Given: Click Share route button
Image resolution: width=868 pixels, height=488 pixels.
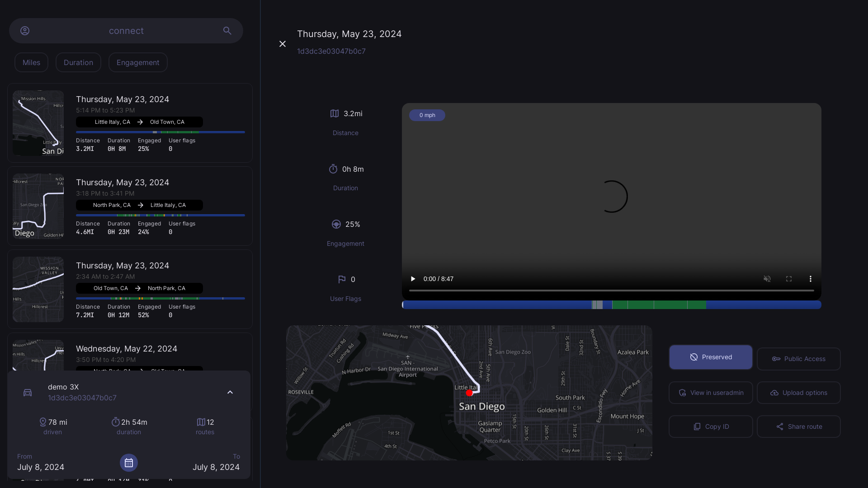Looking at the screenshot, I should [x=798, y=427].
